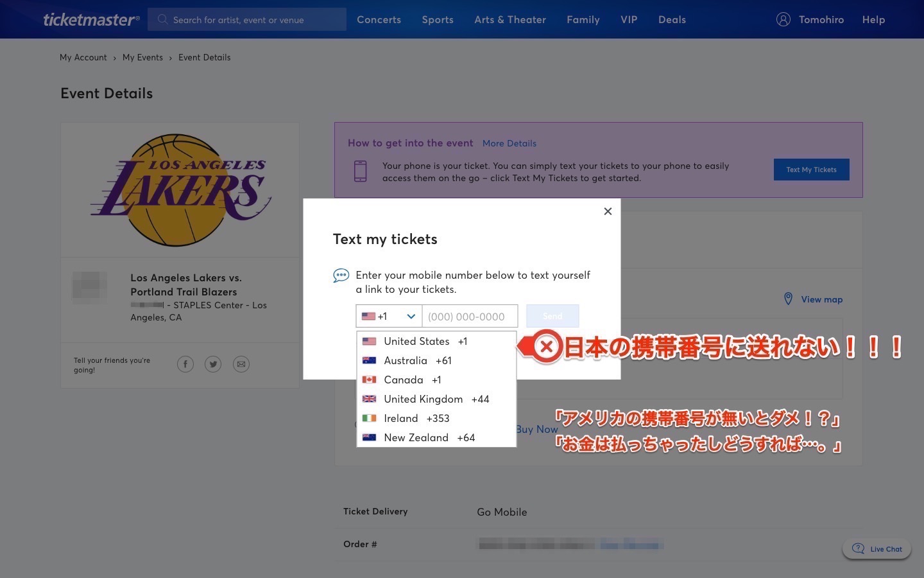This screenshot has width=924, height=578.
Task: Share the event on Facebook
Action: coord(185,364)
